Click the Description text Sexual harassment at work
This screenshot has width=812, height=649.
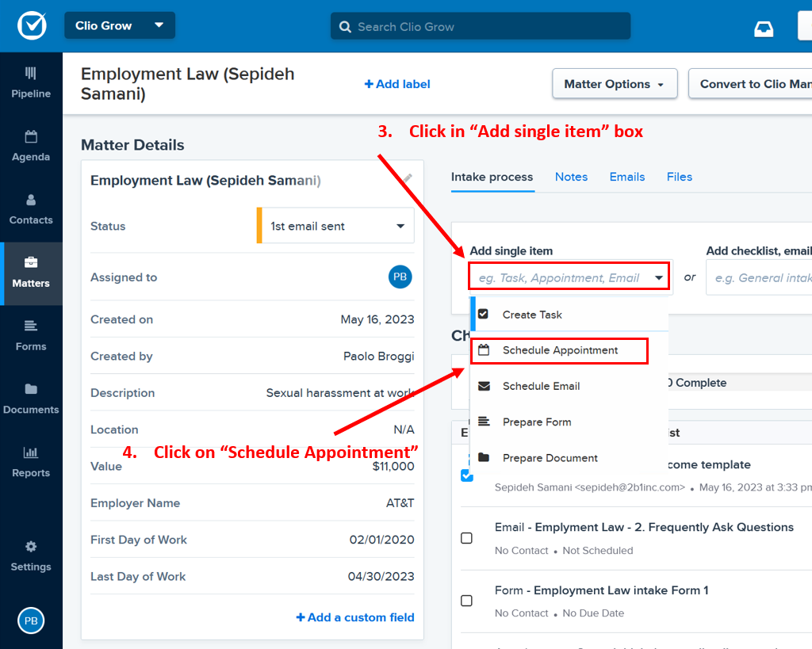click(x=340, y=393)
